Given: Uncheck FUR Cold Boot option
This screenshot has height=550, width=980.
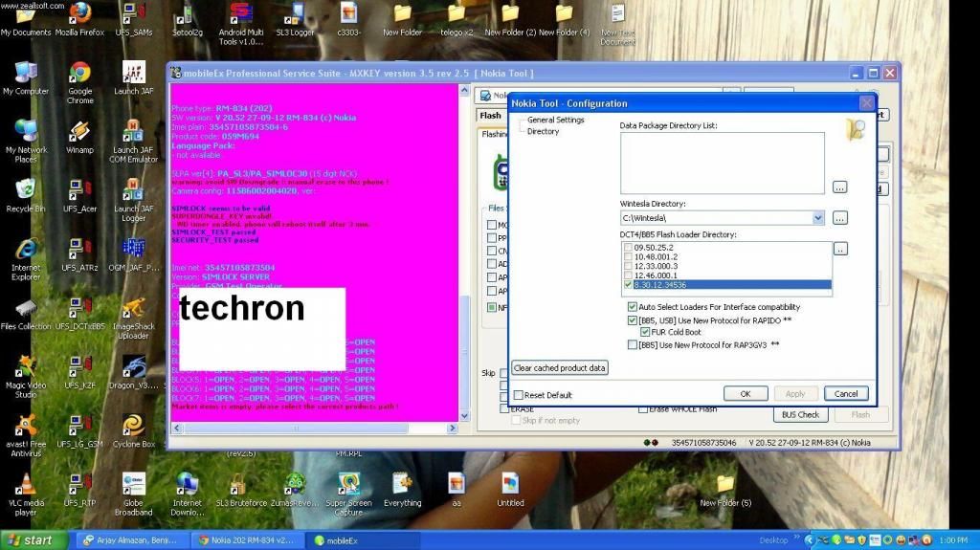Looking at the screenshot, I should pos(645,332).
